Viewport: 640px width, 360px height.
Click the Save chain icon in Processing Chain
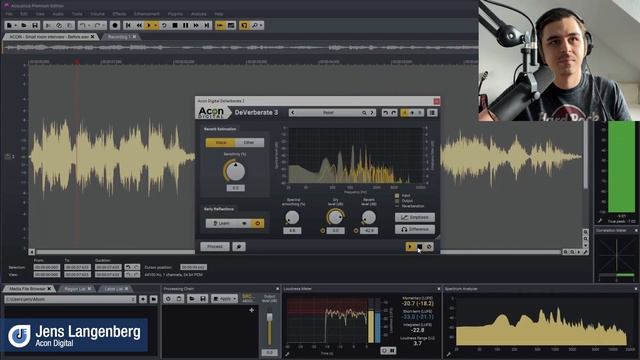tap(203, 299)
